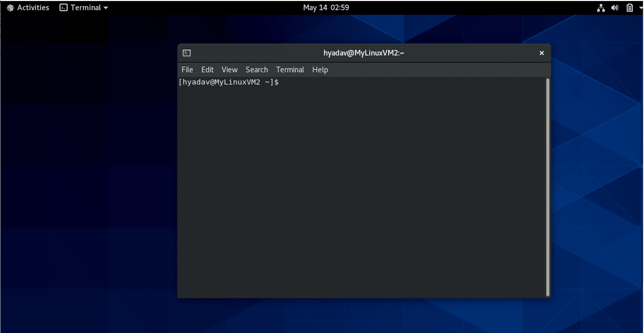Open the Help menu

tap(320, 70)
